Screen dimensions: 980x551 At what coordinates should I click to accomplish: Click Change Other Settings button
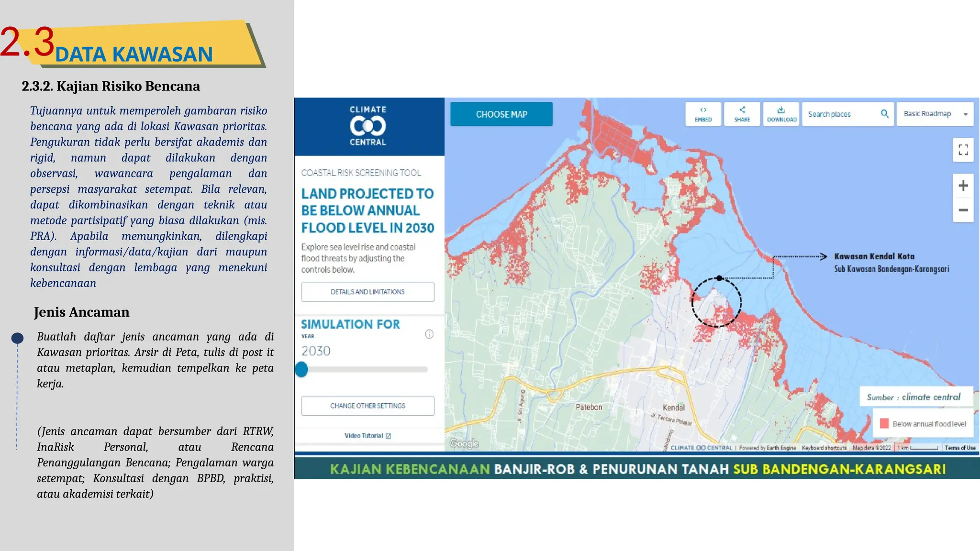coord(367,406)
